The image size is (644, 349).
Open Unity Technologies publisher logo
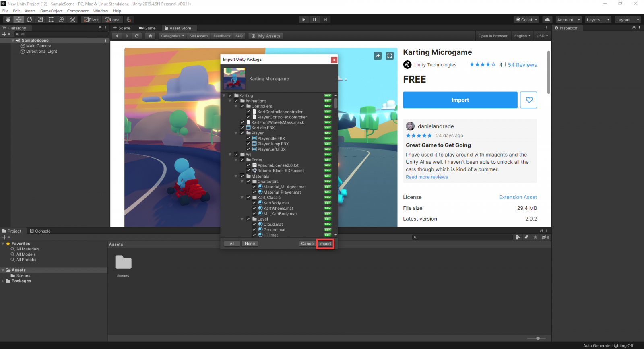(407, 64)
